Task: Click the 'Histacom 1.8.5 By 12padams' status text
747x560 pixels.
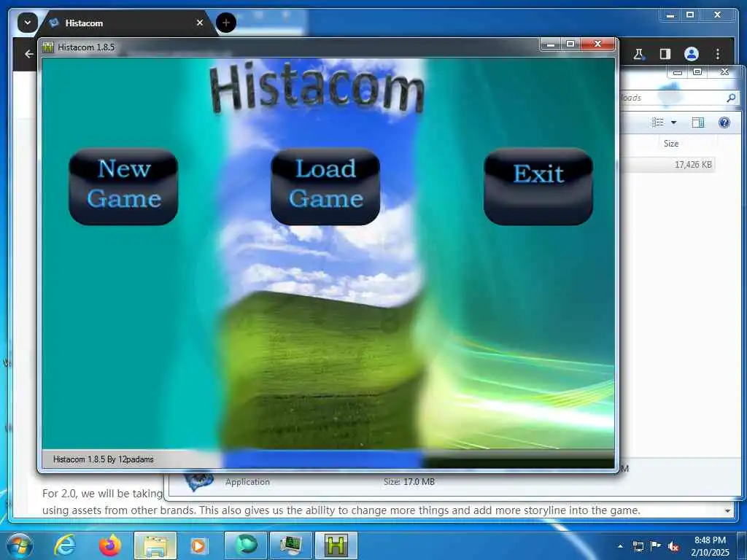Action: click(x=104, y=459)
